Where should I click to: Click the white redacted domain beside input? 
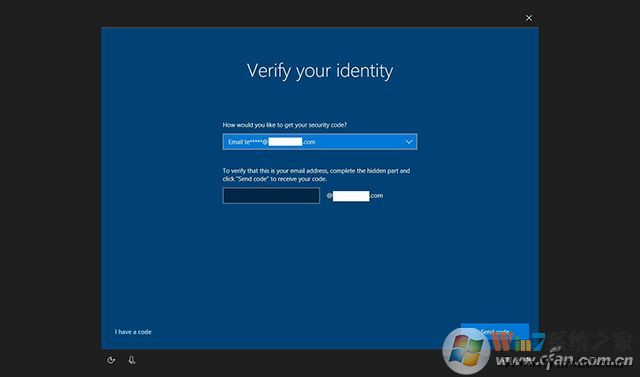pos(351,196)
